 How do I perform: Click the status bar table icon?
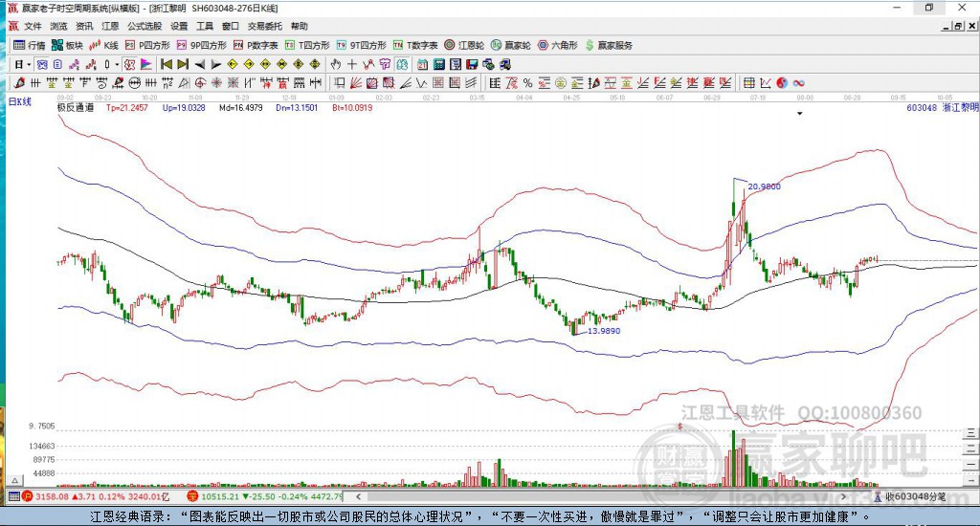[13, 496]
